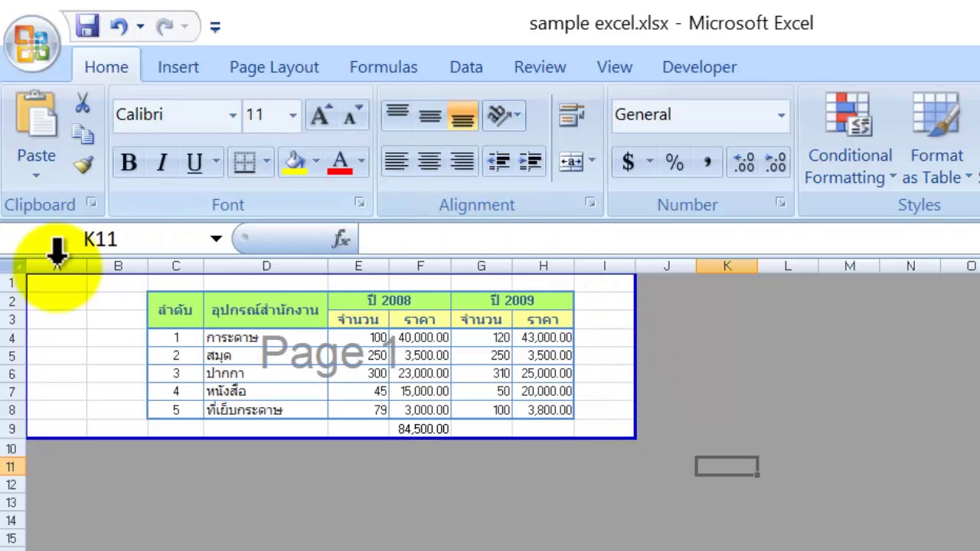The width and height of the screenshot is (980, 551).
Task: Expand the Paste options arrow
Action: 36,176
